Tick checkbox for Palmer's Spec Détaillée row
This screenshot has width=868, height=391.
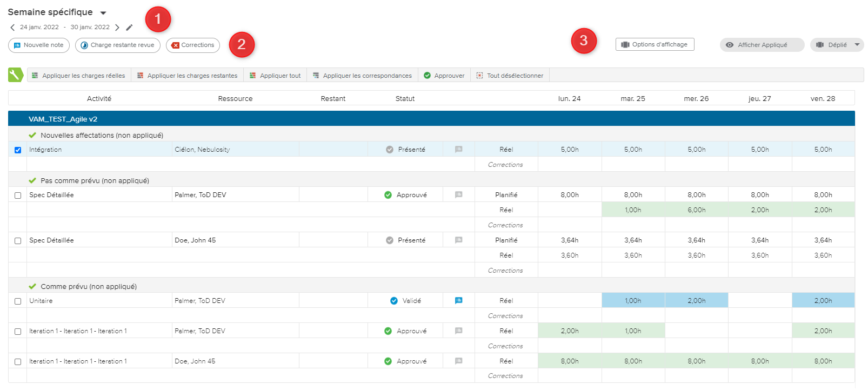coord(18,195)
